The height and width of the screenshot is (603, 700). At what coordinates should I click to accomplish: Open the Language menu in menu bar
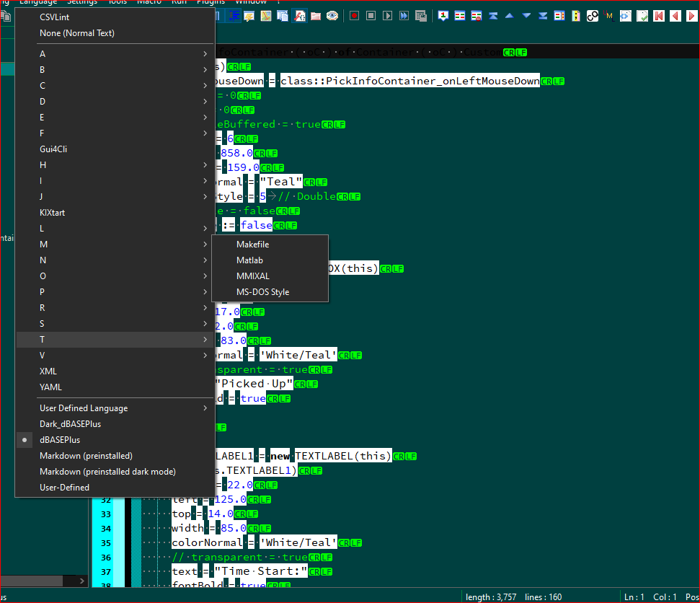[38, 2]
